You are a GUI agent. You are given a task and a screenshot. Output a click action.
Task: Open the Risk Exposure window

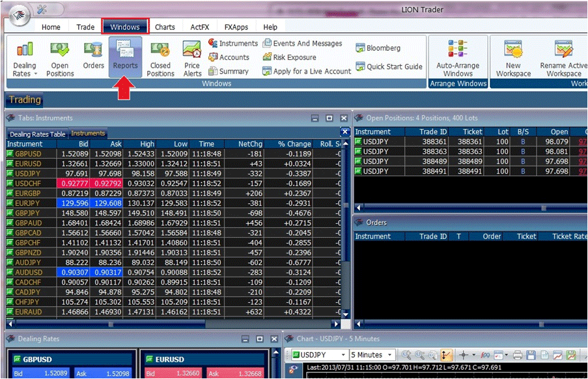[x=289, y=57]
